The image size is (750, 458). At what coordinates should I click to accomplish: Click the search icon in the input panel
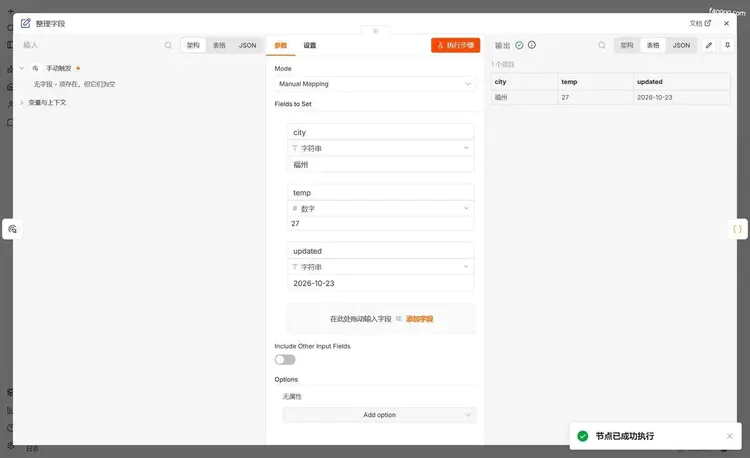pyautogui.click(x=168, y=45)
